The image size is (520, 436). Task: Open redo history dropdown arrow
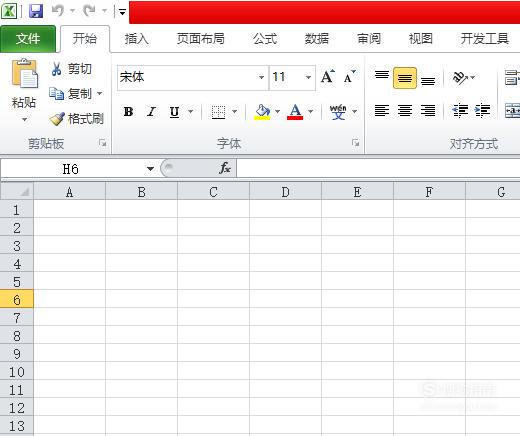(104, 11)
